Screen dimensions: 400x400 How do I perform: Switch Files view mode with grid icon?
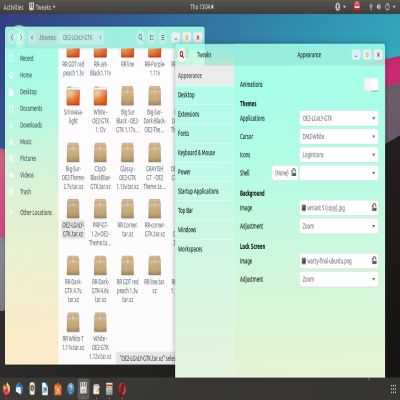pyautogui.click(x=152, y=37)
